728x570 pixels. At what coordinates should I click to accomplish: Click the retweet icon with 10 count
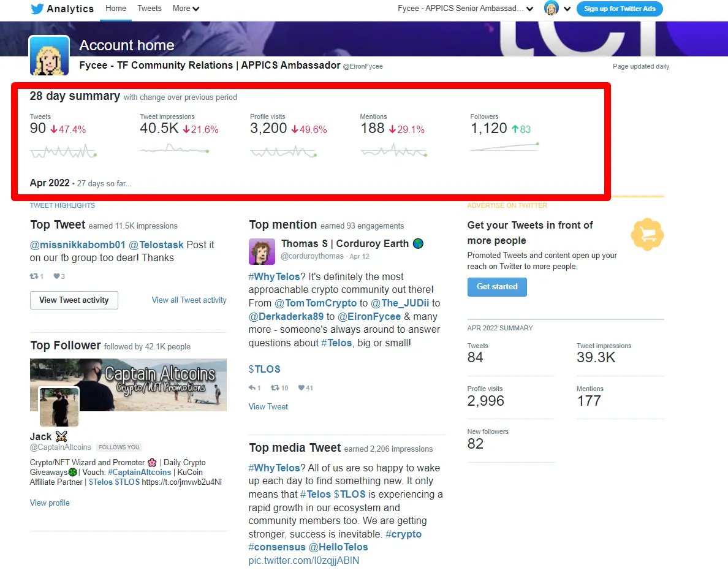tap(275, 387)
